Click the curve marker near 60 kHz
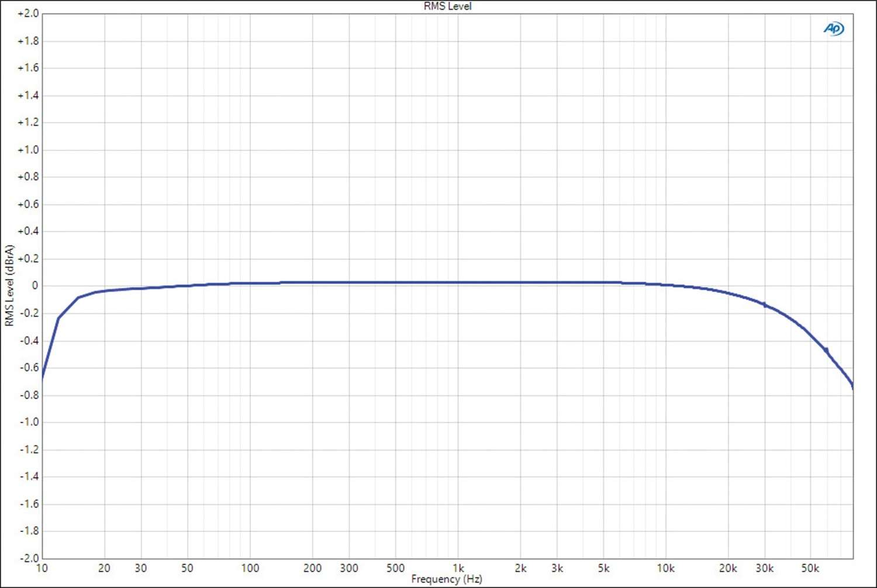The width and height of the screenshot is (877, 588). click(826, 350)
